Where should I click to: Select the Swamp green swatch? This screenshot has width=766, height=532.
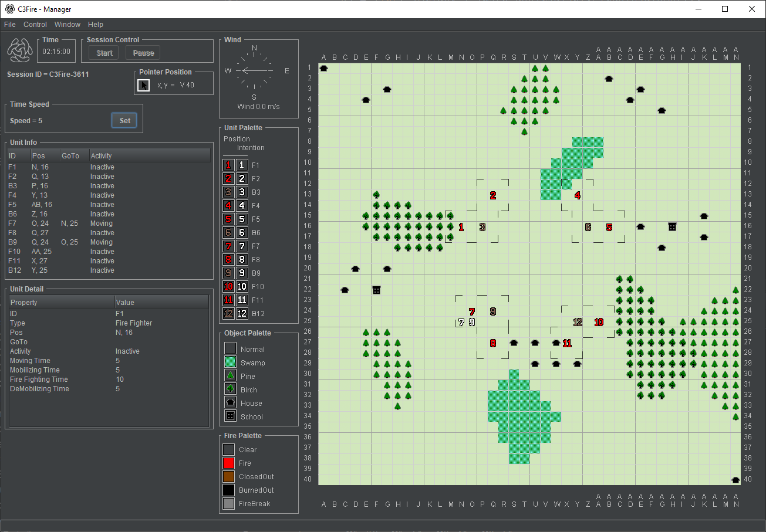pyautogui.click(x=231, y=362)
